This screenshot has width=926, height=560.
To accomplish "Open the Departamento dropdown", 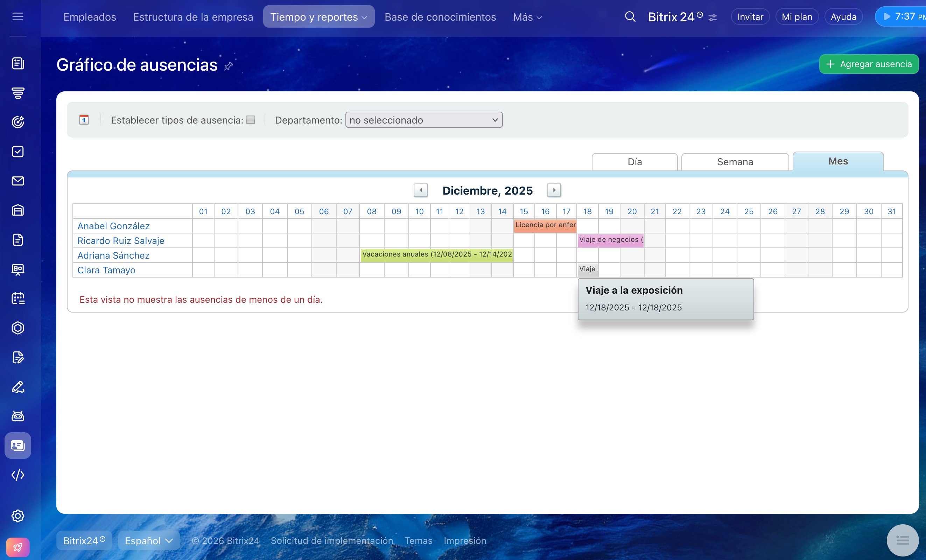I will (x=423, y=120).
